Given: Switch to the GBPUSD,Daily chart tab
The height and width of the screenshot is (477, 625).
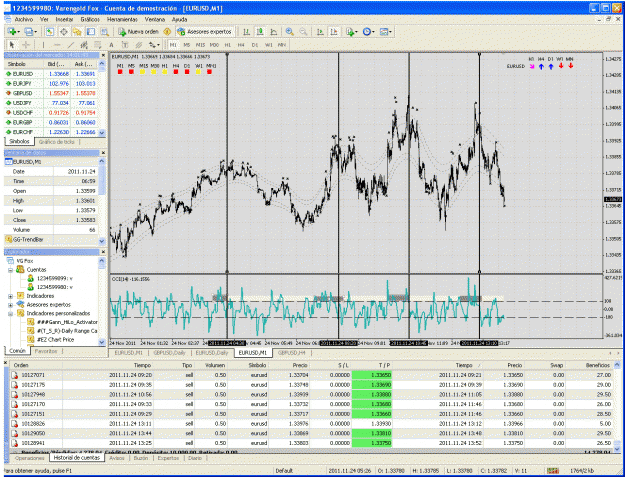Looking at the screenshot, I should 169,353.
